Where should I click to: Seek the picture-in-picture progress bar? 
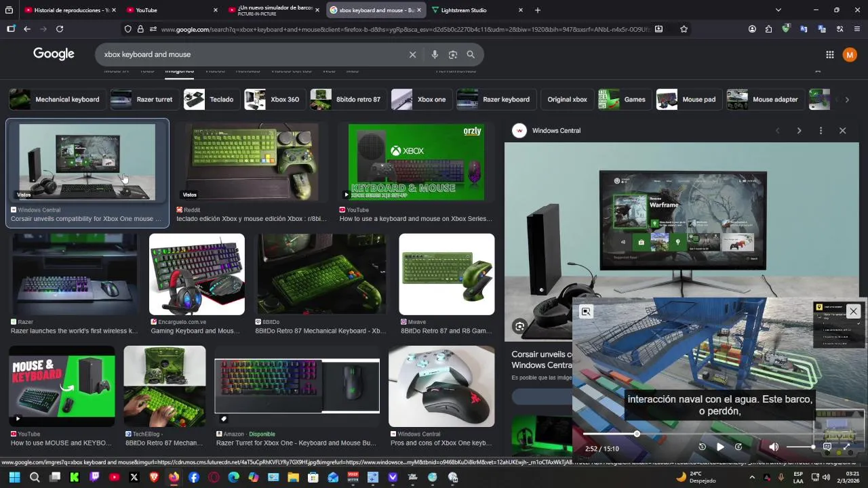pyautogui.click(x=719, y=434)
